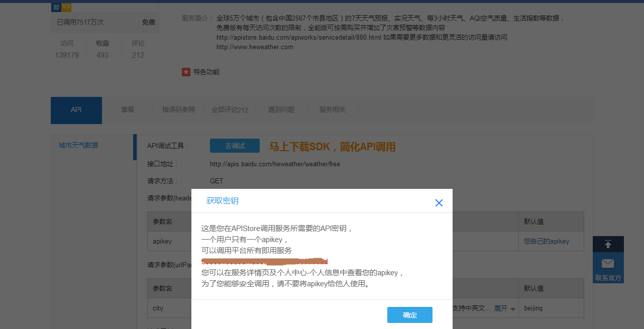
Task: Click the 去调试 debugging button
Action: (x=234, y=146)
